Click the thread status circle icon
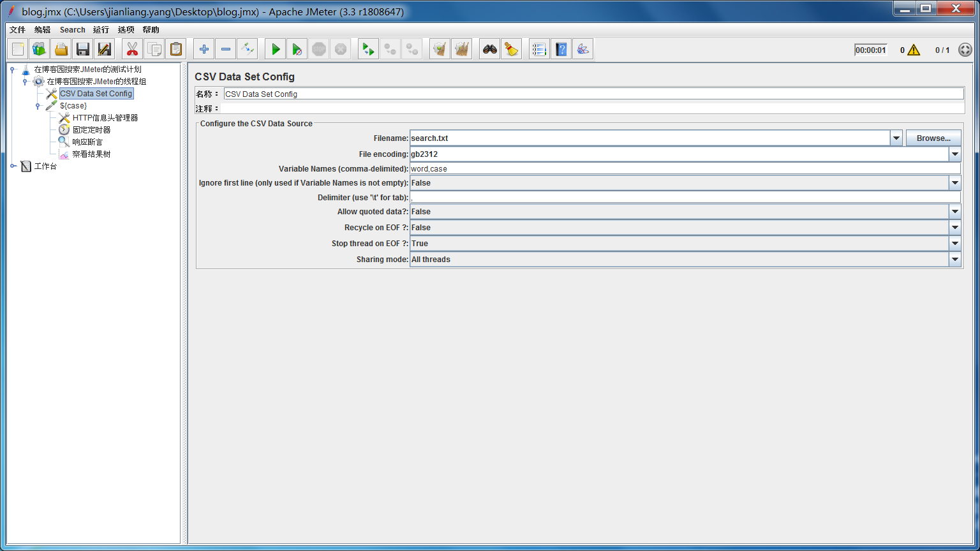Image resolution: width=980 pixels, height=551 pixels. coord(965,50)
